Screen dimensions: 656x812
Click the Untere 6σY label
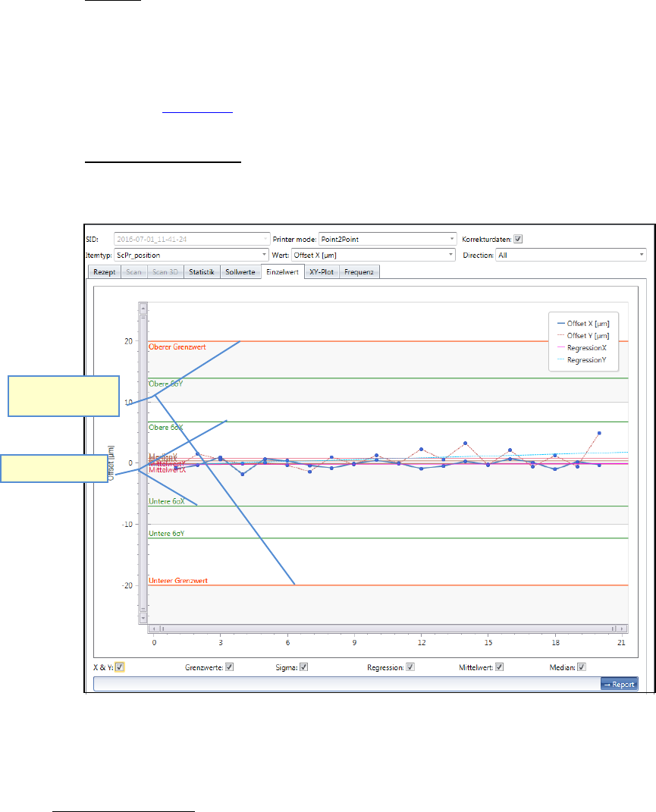coord(166,534)
